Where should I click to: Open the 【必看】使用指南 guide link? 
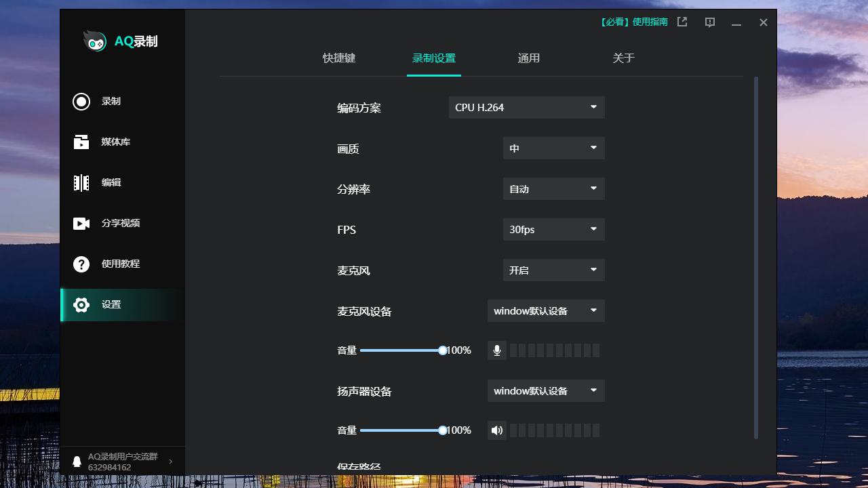[x=634, y=22]
